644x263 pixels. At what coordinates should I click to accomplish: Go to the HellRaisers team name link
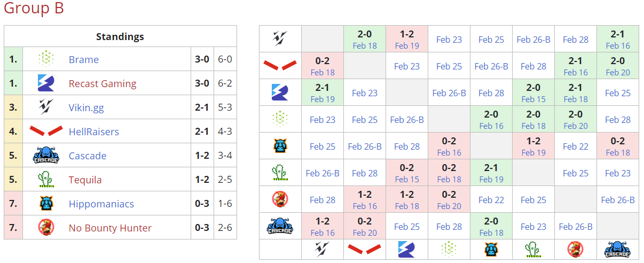pos(93,131)
